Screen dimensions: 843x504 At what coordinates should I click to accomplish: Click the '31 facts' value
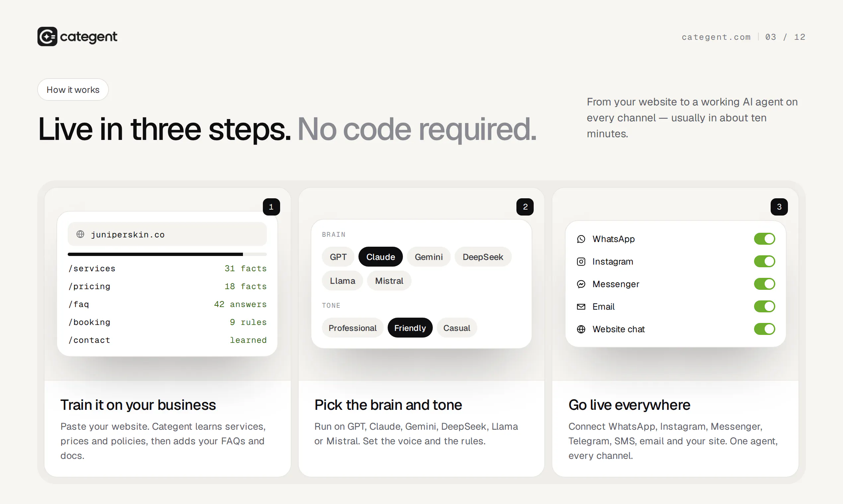[x=245, y=268]
